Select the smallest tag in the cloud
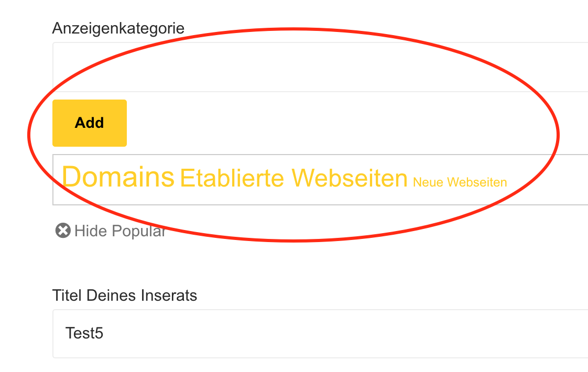The width and height of the screenshot is (588, 372). (x=460, y=182)
